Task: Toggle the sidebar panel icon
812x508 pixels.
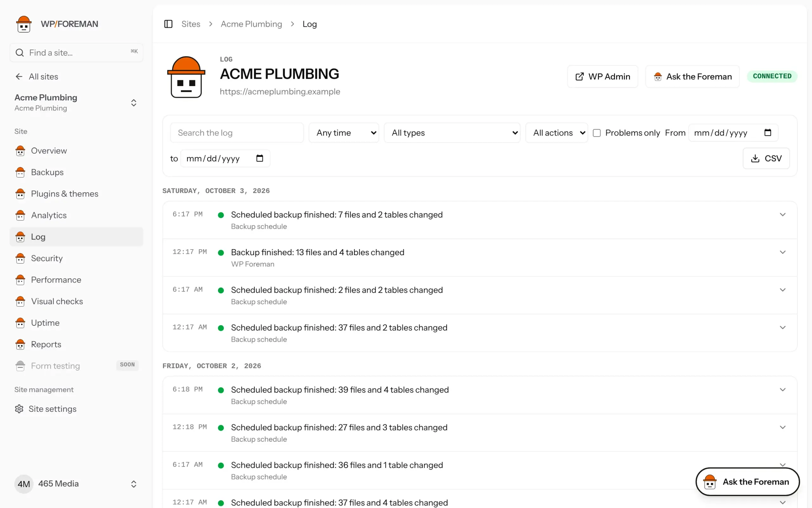Action: pos(168,24)
